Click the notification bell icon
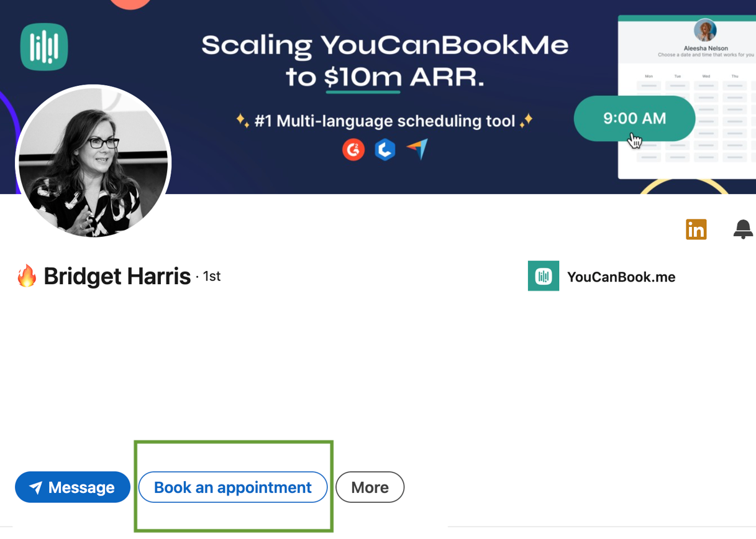Image resolution: width=756 pixels, height=539 pixels. [743, 229]
